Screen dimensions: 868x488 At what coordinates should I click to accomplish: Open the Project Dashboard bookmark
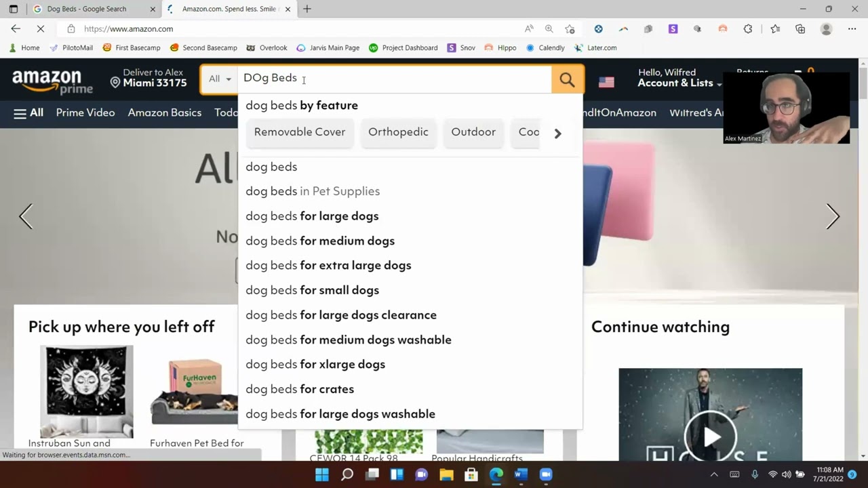coord(403,48)
